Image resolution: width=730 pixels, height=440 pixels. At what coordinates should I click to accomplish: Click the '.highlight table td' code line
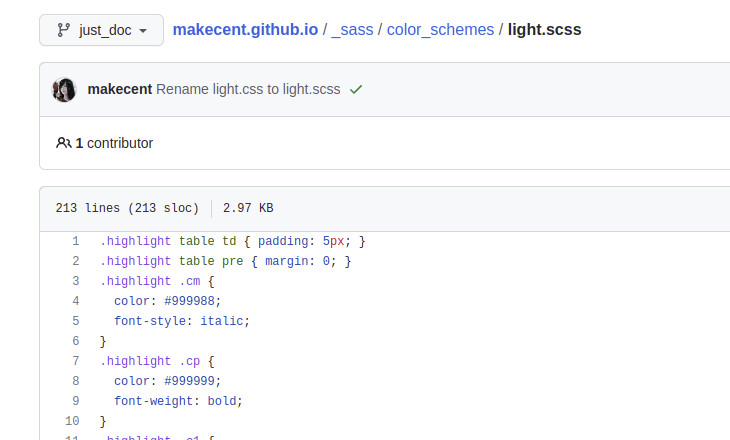coord(233,241)
